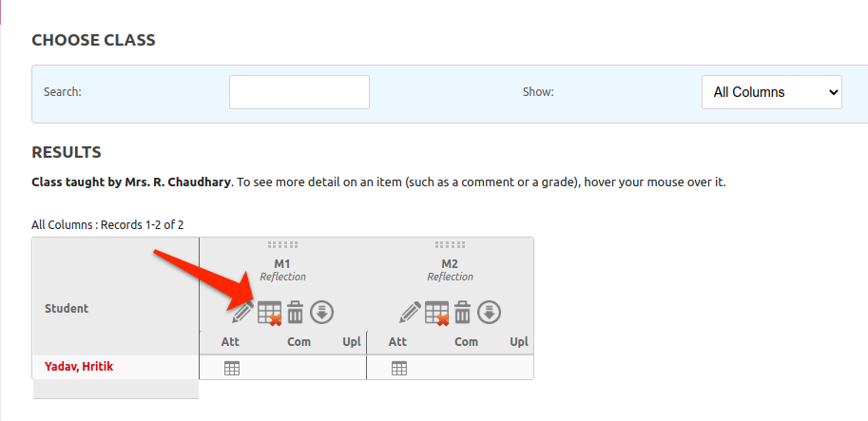This screenshot has height=421, width=868.
Task: Click the Att header under M1
Action: 230,342
